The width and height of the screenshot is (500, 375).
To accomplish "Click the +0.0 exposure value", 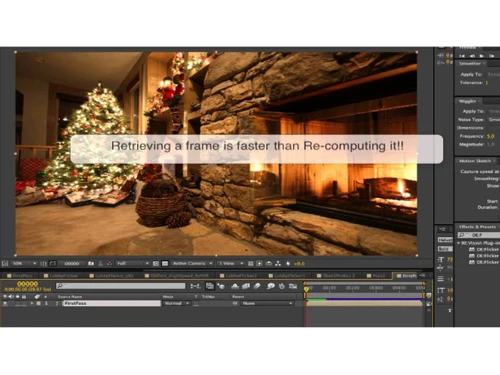I will [299, 263].
